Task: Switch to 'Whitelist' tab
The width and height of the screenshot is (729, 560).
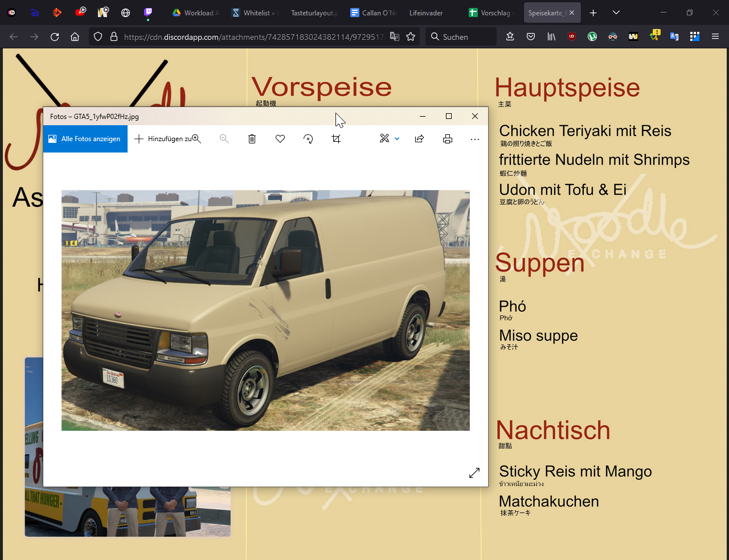Action: point(255,13)
